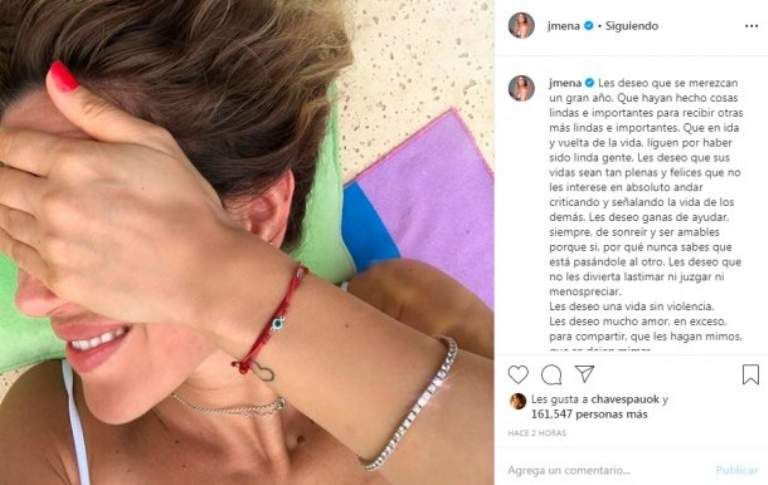Open jmena's profile picture in the header

click(x=522, y=25)
